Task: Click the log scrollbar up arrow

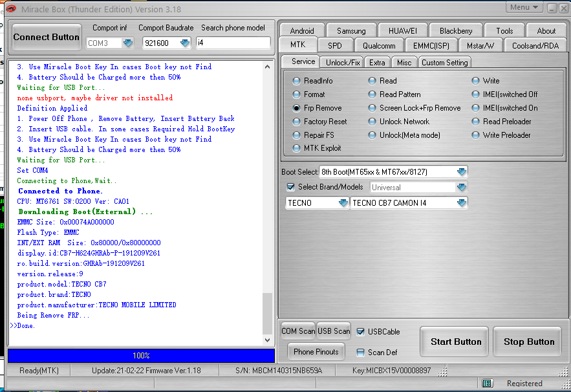Action: (267, 67)
